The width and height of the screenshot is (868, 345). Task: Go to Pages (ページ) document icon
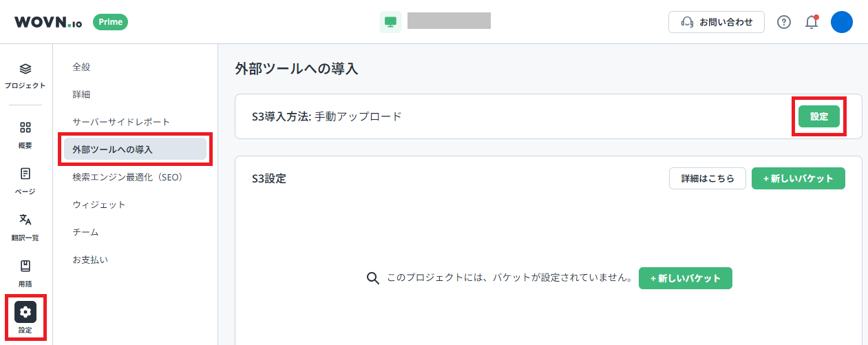(x=25, y=174)
